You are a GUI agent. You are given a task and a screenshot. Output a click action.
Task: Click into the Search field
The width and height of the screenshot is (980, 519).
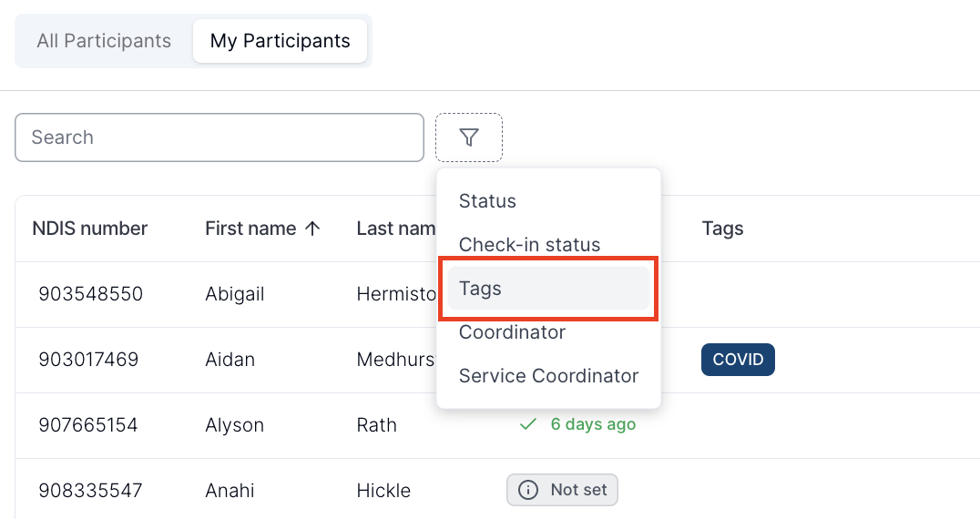point(219,137)
